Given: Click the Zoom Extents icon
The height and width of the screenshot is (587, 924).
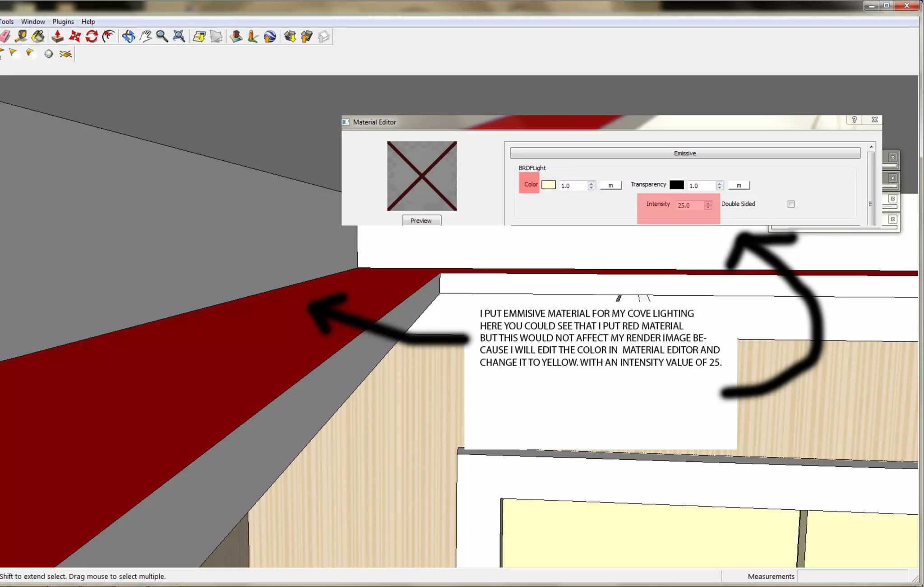Looking at the screenshot, I should [179, 37].
